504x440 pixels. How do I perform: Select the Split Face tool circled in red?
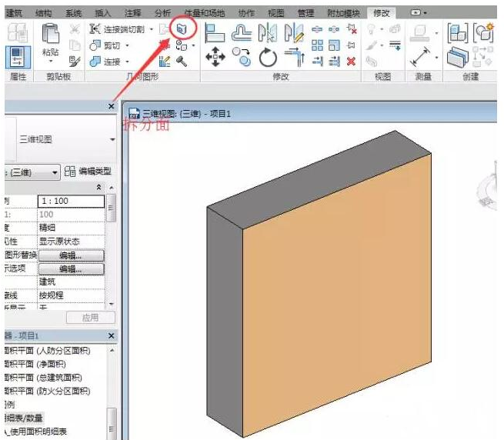(182, 28)
